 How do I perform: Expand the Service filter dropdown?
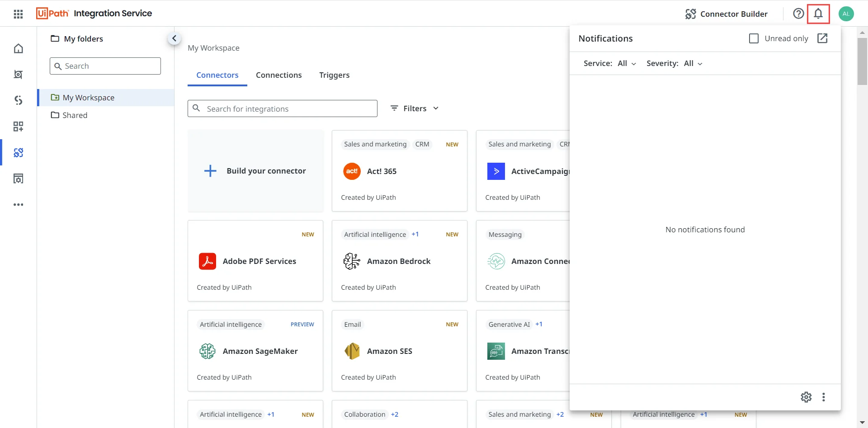tap(627, 63)
